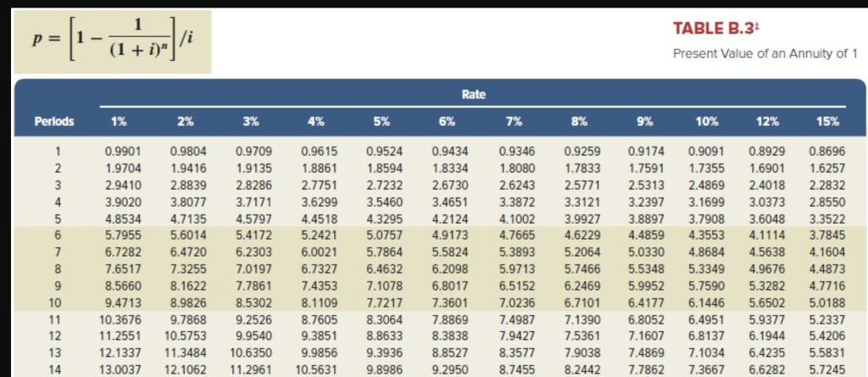Click the 'Rate' header label

(473, 95)
